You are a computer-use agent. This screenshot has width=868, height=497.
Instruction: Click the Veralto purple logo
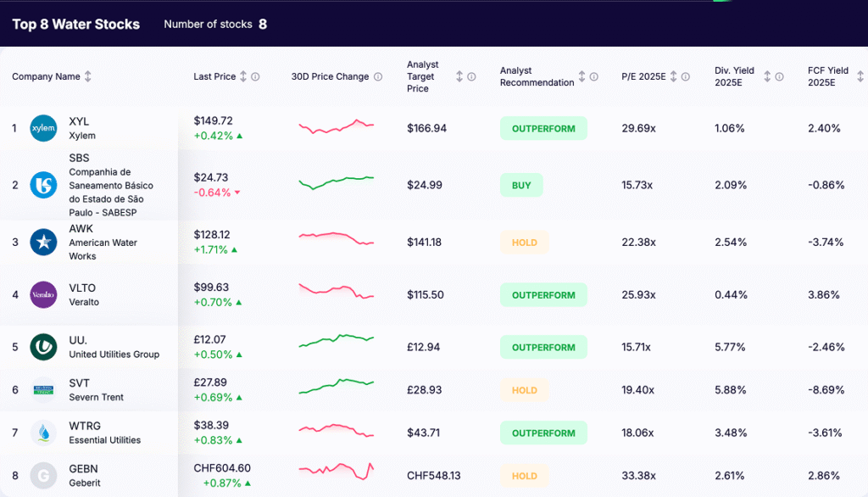43,294
